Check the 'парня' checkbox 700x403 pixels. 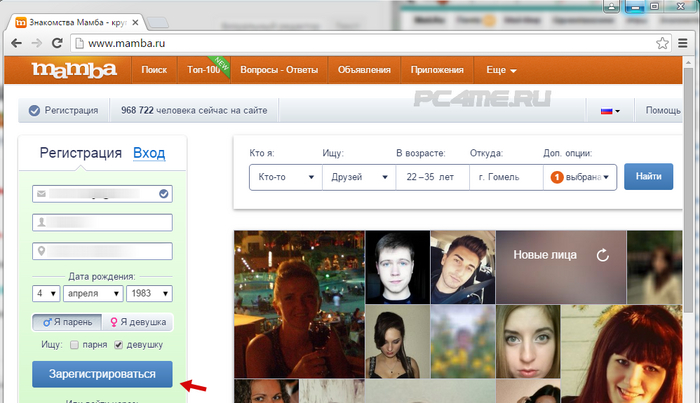(74, 345)
